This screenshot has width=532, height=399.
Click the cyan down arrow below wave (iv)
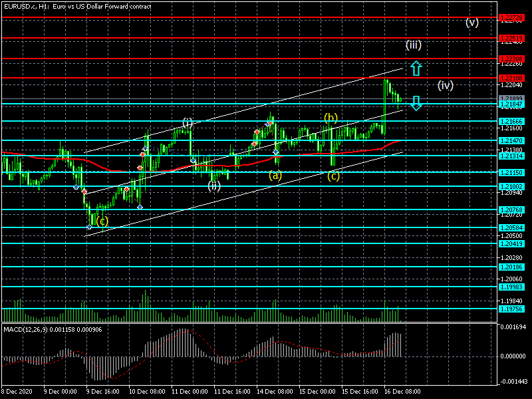(416, 102)
